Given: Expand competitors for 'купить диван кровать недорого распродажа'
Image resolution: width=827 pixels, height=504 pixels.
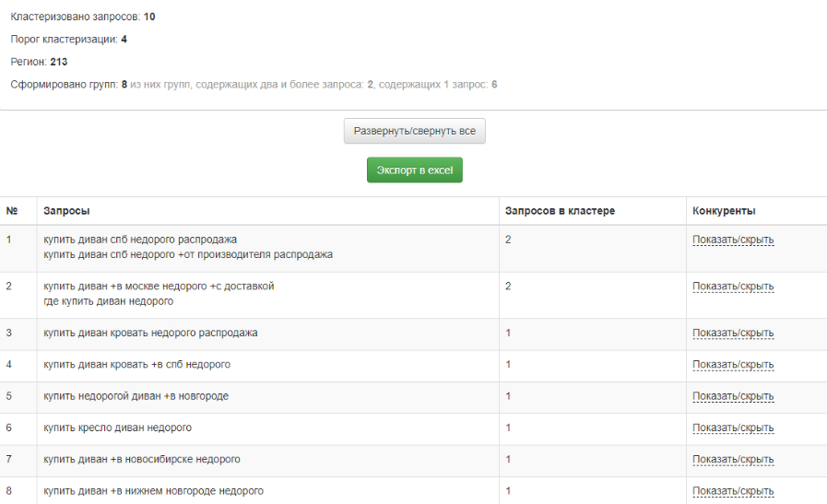Looking at the screenshot, I should (733, 334).
